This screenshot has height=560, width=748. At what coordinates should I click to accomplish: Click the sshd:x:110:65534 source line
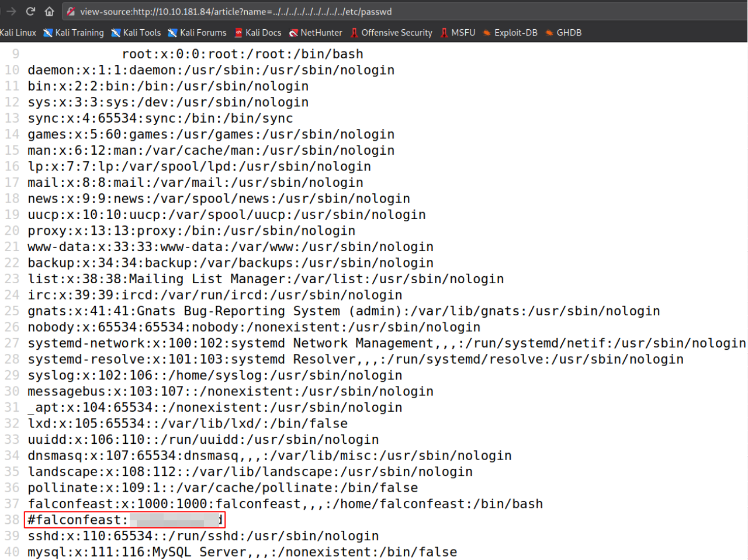[203, 536]
